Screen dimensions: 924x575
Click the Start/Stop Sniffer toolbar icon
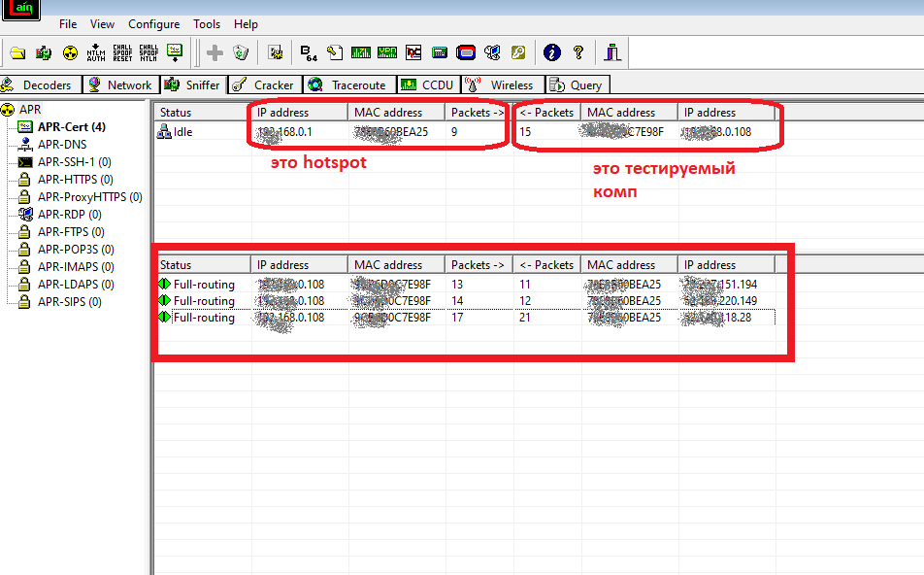click(44, 52)
